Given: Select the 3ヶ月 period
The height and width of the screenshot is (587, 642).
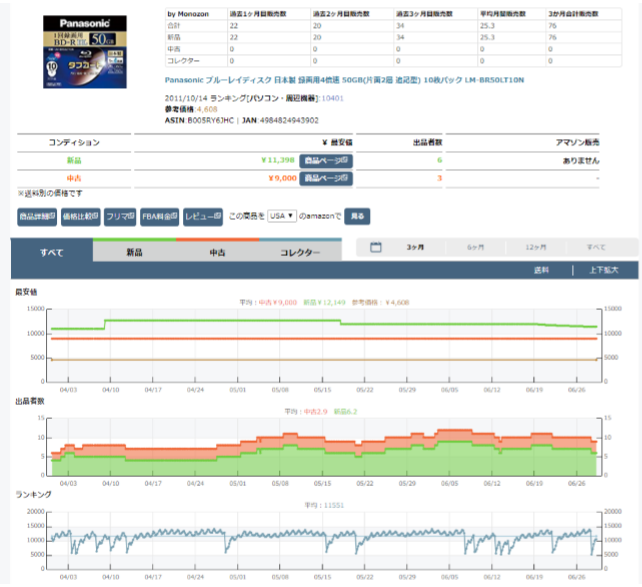Looking at the screenshot, I should click(x=415, y=247).
